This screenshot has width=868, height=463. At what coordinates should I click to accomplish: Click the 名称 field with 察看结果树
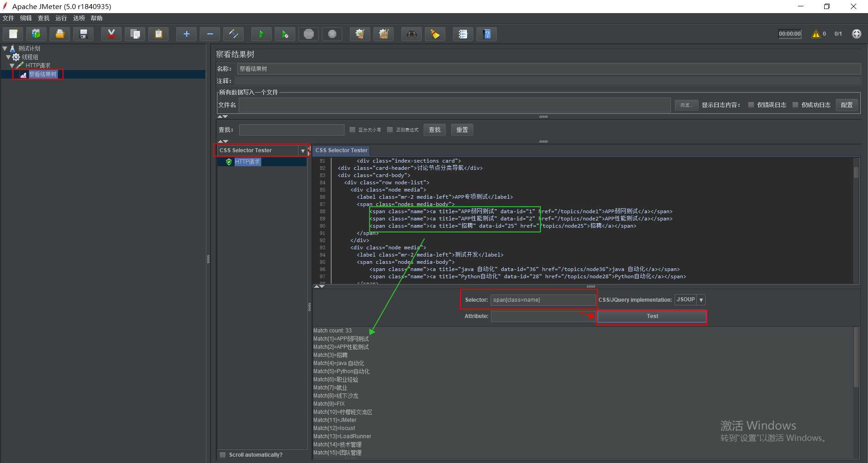(x=548, y=69)
